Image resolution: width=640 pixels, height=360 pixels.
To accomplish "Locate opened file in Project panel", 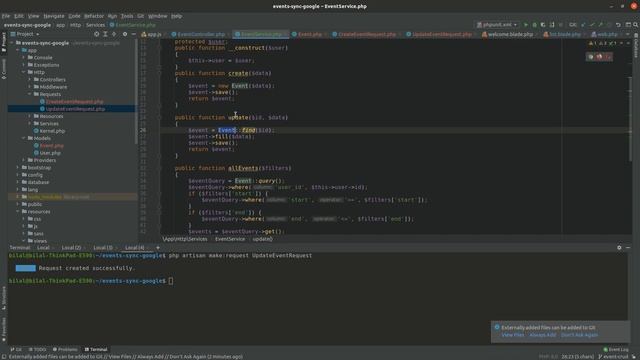I will (96, 34).
